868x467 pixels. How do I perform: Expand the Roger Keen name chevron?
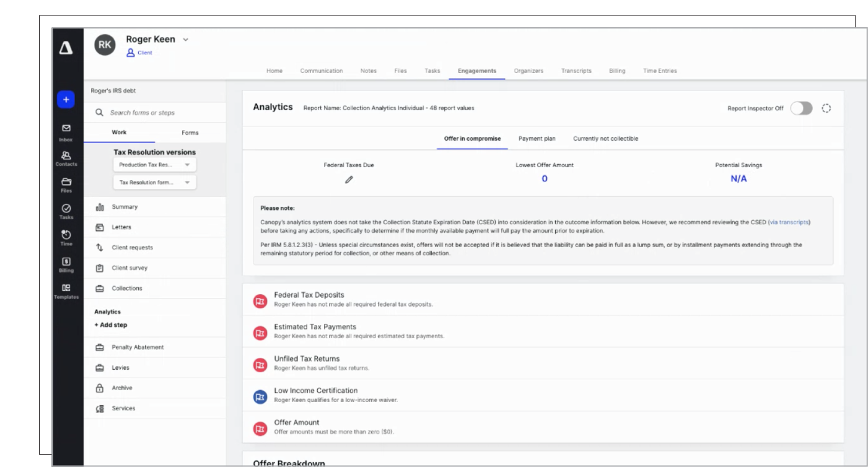coord(186,40)
